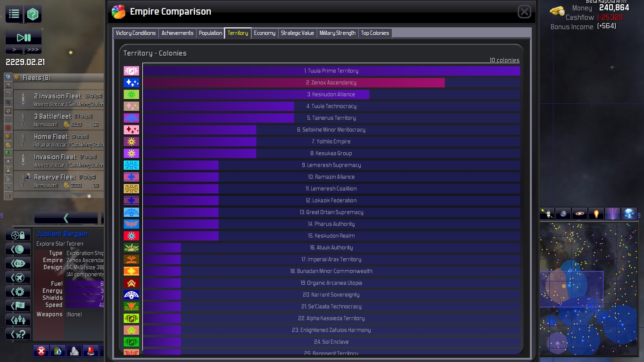Click the gold coins Money icon
This screenshot has width=644, height=362.
(x=557, y=10)
